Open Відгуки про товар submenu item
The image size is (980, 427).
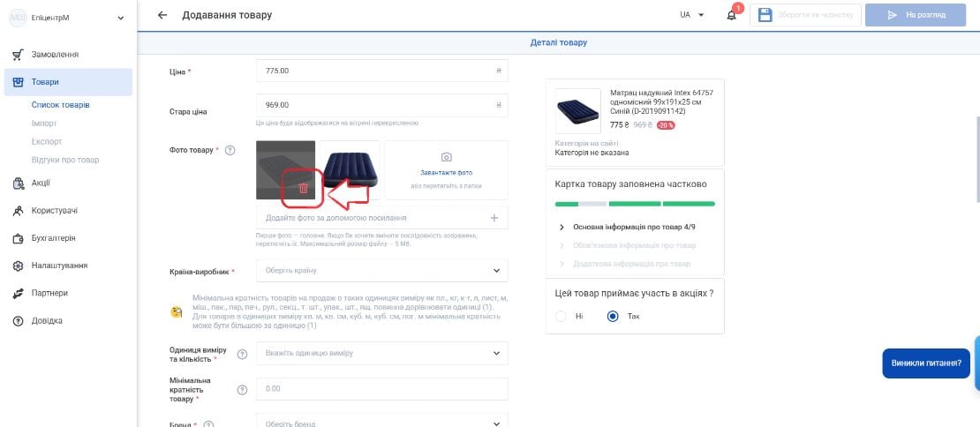(65, 160)
